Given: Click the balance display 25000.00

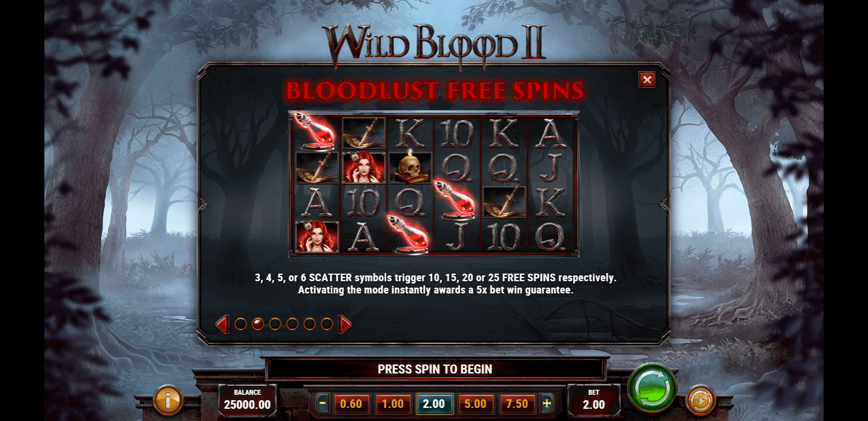Looking at the screenshot, I should 247,400.
